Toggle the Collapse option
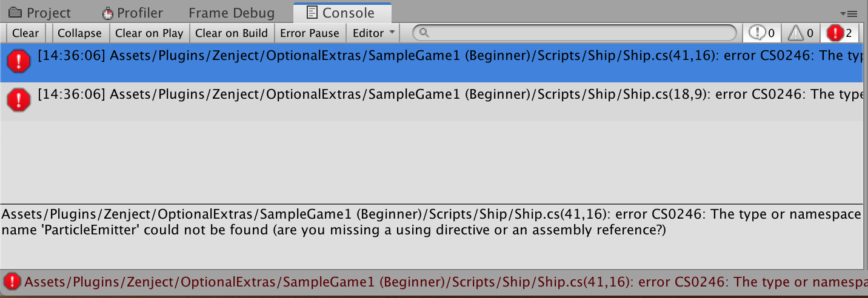Viewport: 868px width, 298px height. 79,33
